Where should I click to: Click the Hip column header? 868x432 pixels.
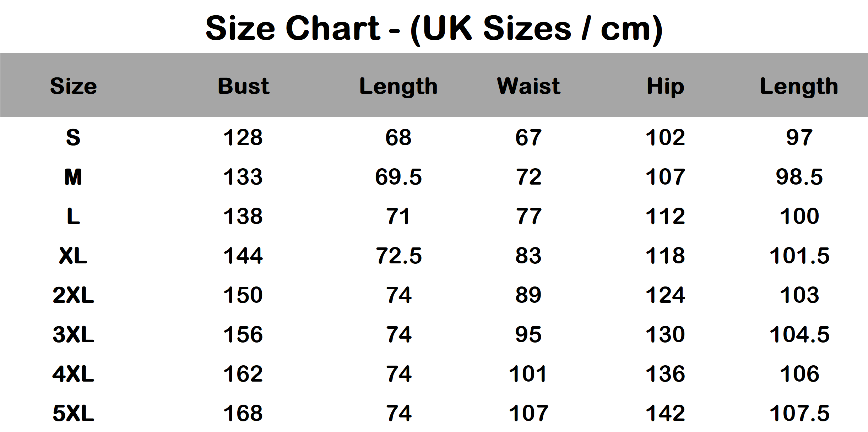(665, 86)
